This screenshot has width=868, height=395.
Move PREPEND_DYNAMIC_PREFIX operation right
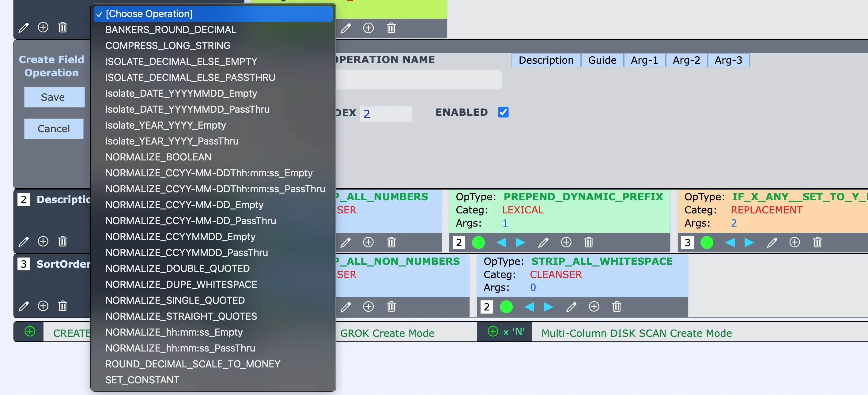coord(520,242)
